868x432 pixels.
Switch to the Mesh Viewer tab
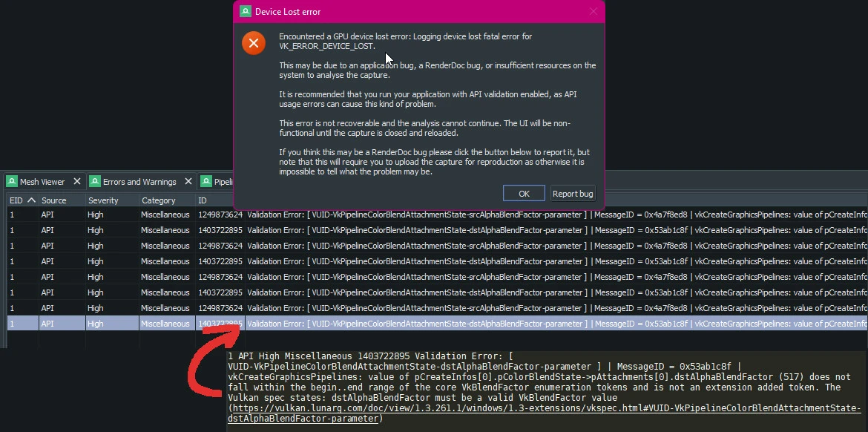click(42, 182)
